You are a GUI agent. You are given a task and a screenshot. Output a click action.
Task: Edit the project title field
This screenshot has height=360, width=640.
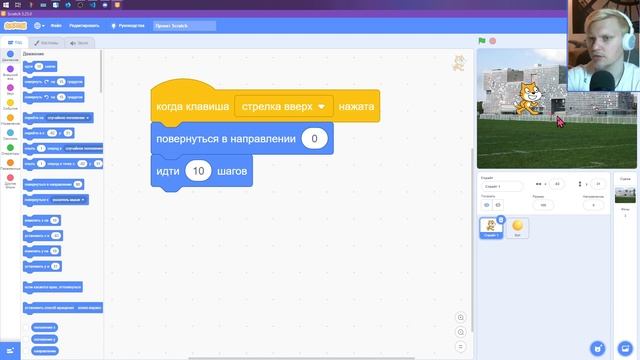point(184,26)
